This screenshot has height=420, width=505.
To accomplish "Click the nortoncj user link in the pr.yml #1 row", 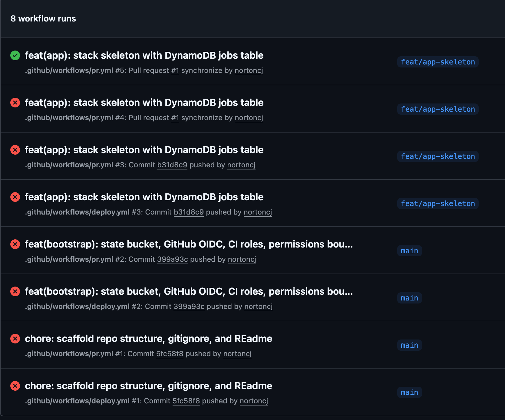I will [237, 354].
